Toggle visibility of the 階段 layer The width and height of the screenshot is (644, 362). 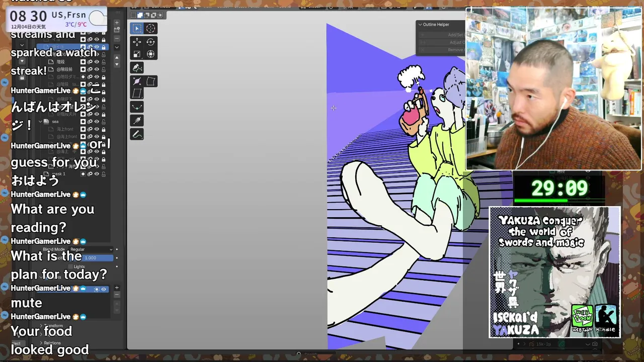tap(97, 61)
